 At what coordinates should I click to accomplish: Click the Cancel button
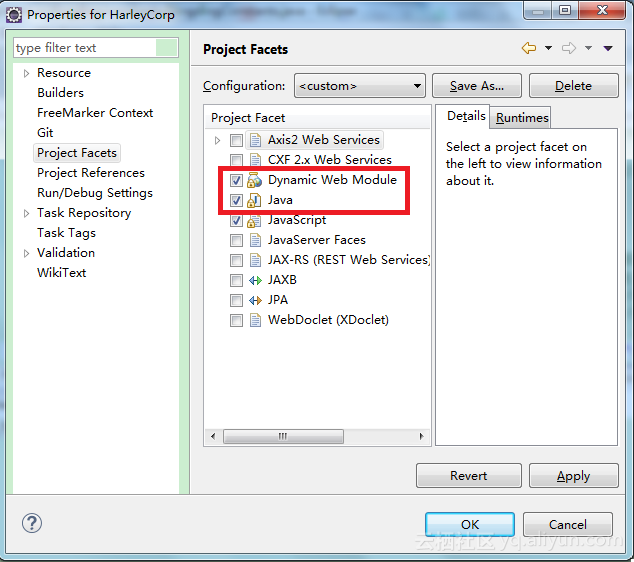(x=568, y=524)
